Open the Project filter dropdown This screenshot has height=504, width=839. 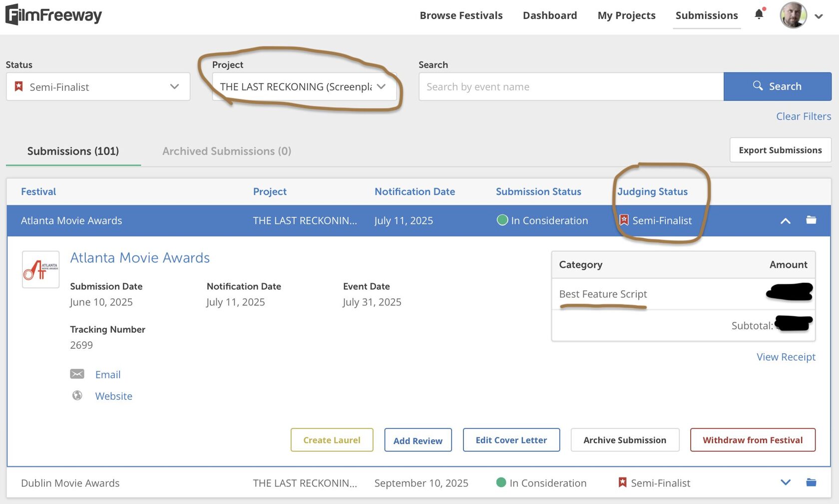pos(304,87)
